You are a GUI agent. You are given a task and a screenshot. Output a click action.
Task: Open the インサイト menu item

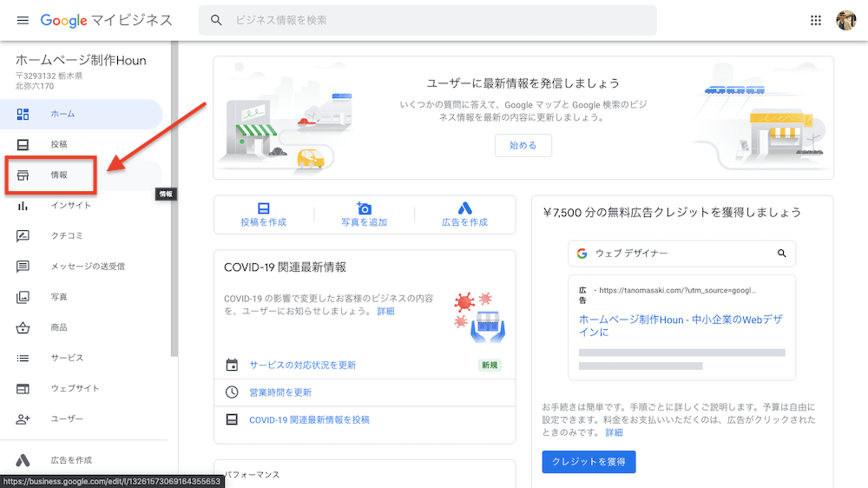(x=82, y=206)
